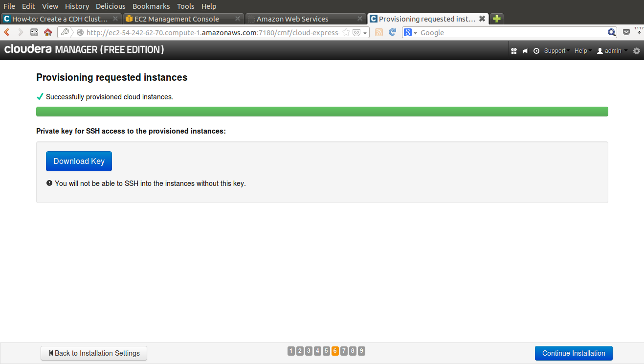Open the File menu
The image size is (644, 364).
pyautogui.click(x=9, y=6)
